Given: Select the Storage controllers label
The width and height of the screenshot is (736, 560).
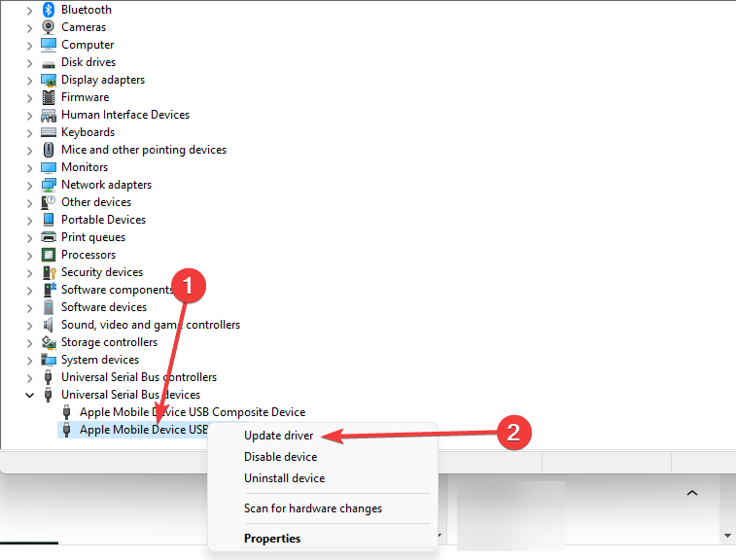Looking at the screenshot, I should [x=109, y=342].
